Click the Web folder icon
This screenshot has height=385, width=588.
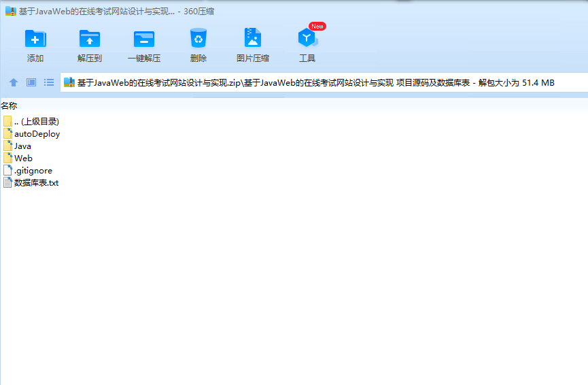pos(7,158)
